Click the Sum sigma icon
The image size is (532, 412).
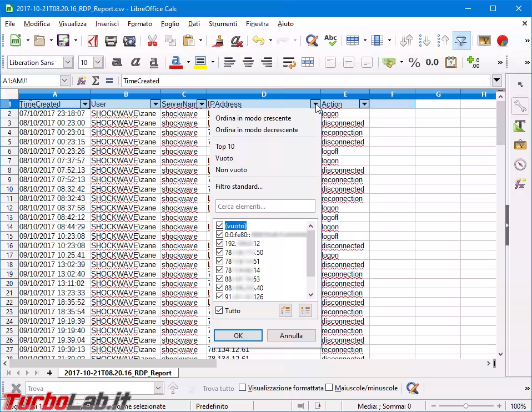[x=96, y=81]
